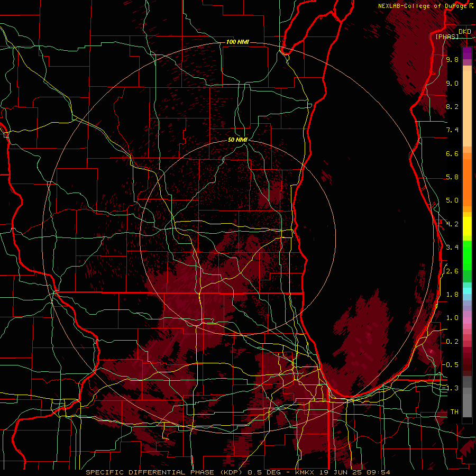Click the 6.6 value on the color scale

452,153
